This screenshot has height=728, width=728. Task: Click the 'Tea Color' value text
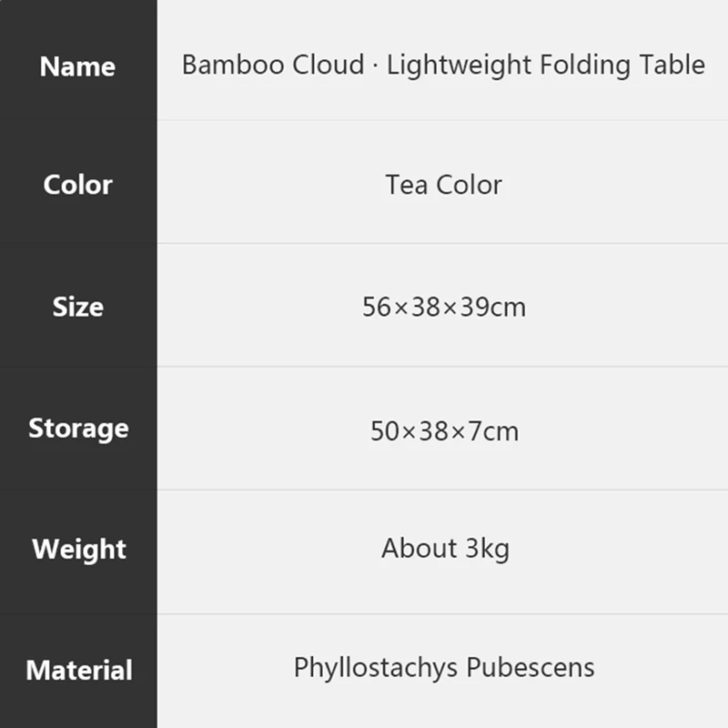point(443,185)
